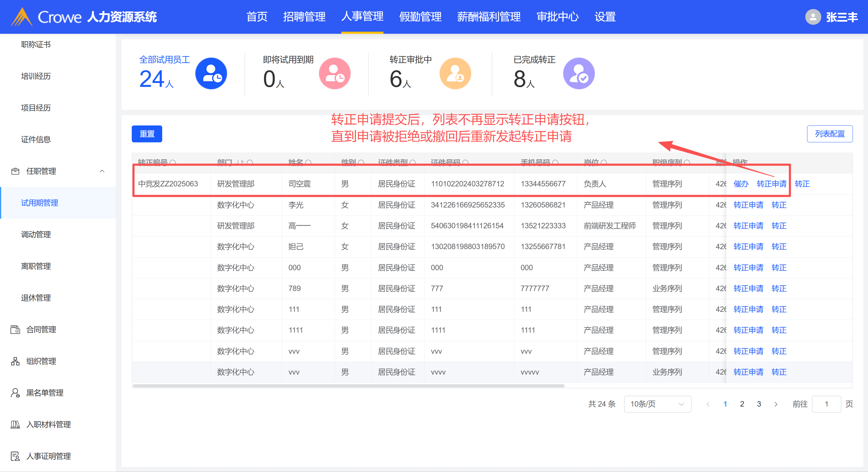868x472 pixels.
Task: Click the orange 转正审批中 icon
Action: [455, 74]
